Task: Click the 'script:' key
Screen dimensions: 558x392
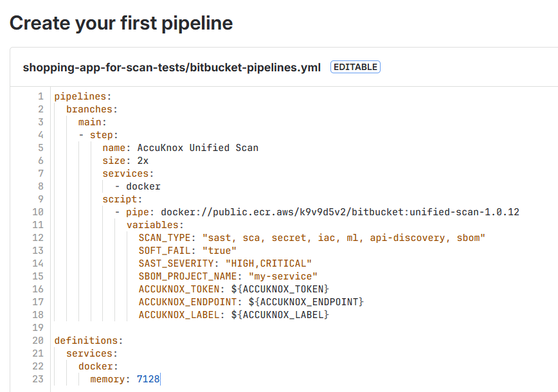Action: point(122,199)
